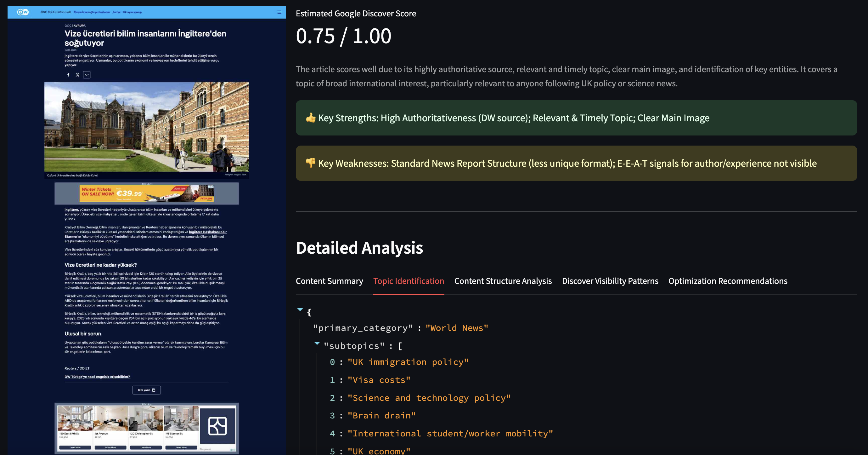Select Discover Visibility Patterns tab

(610, 281)
